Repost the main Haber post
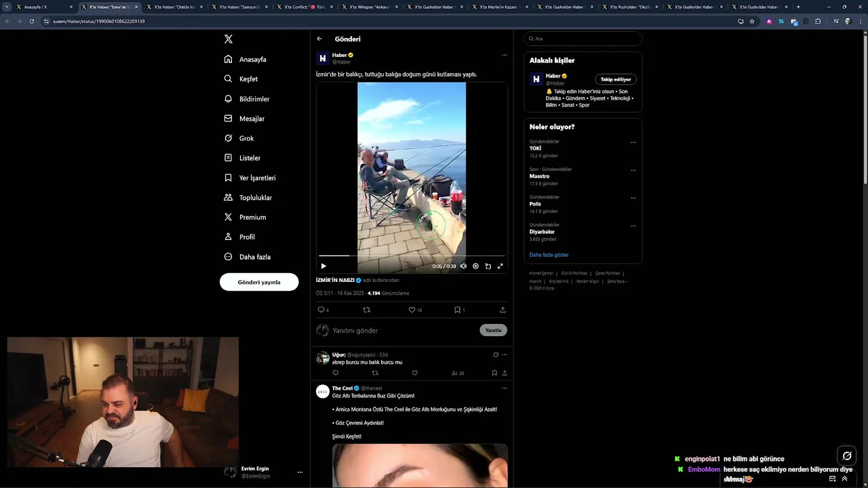The image size is (868, 488). coord(367,310)
